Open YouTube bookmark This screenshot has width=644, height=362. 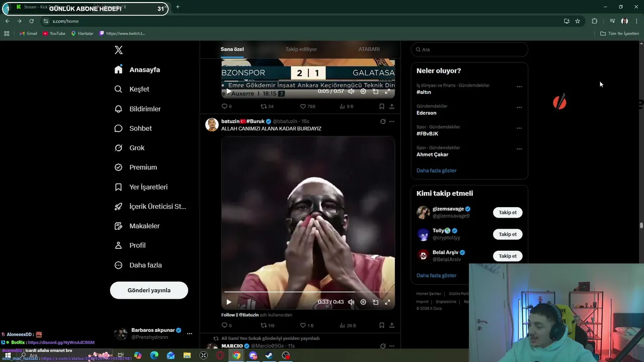[54, 33]
